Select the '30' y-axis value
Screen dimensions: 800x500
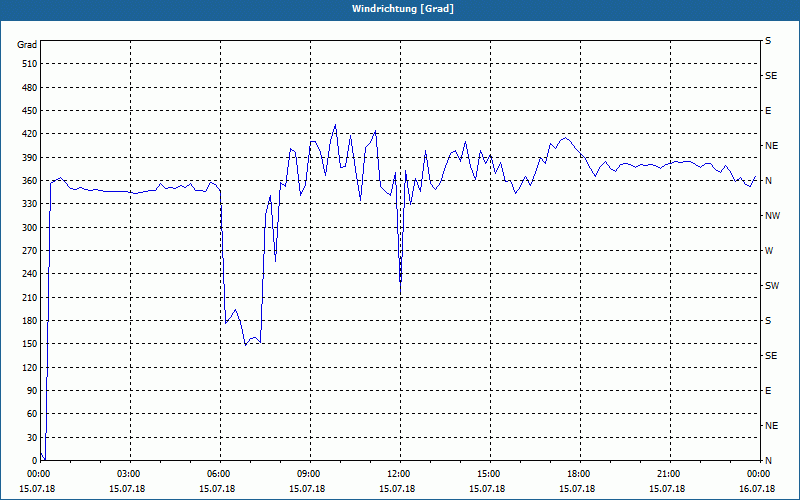coord(32,438)
